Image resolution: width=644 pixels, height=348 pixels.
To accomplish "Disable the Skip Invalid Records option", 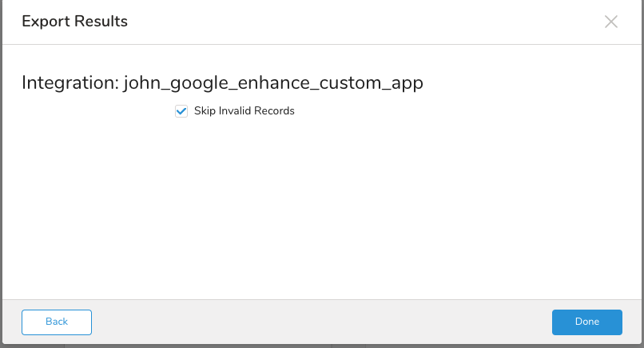I will click(x=181, y=111).
